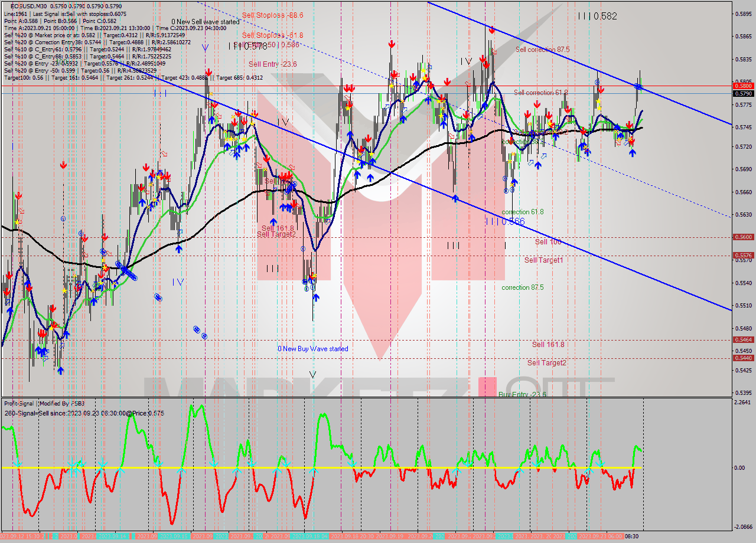Click the 08:30 time axis label
The height and width of the screenshot is (543, 756).
click(x=631, y=537)
